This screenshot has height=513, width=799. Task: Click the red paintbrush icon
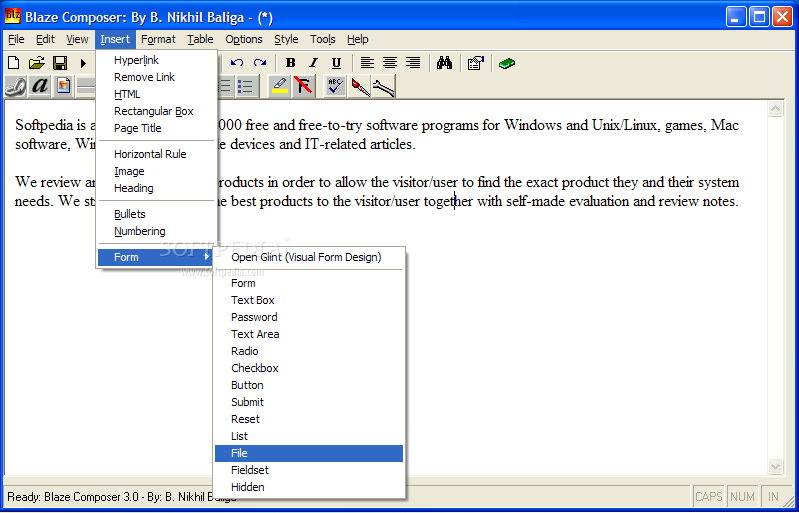[360, 86]
